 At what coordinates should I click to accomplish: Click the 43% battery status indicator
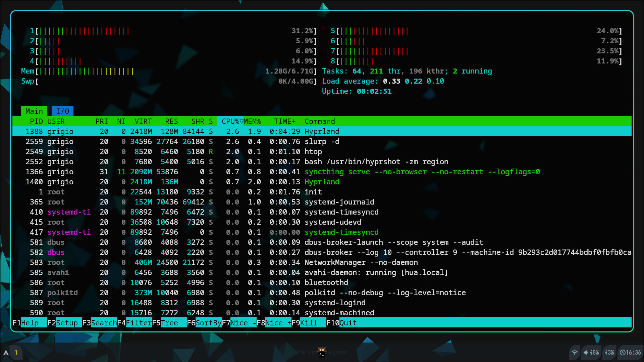pyautogui.click(x=609, y=353)
